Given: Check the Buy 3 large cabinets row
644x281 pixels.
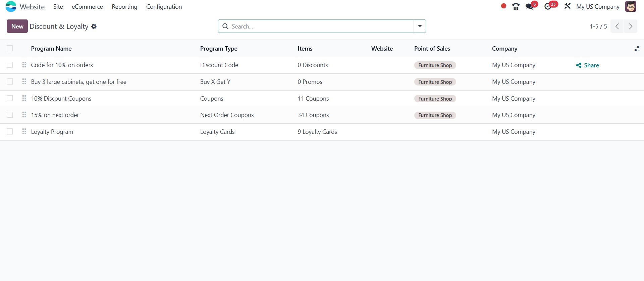Looking at the screenshot, I should [10, 81].
